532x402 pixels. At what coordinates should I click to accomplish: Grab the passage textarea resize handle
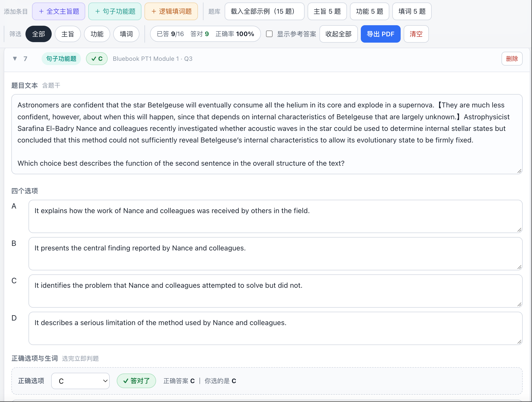tap(519, 171)
